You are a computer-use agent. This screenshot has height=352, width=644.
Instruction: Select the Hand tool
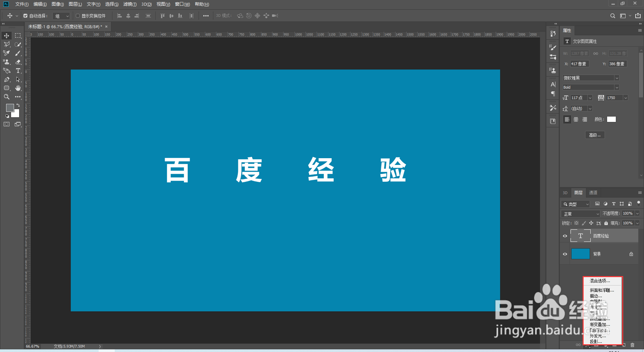point(18,88)
